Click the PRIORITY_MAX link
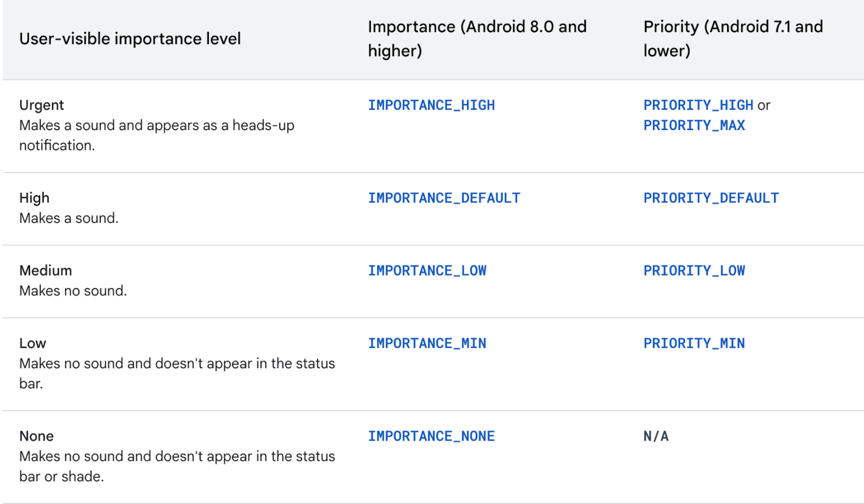This screenshot has height=504, width=864. [694, 125]
